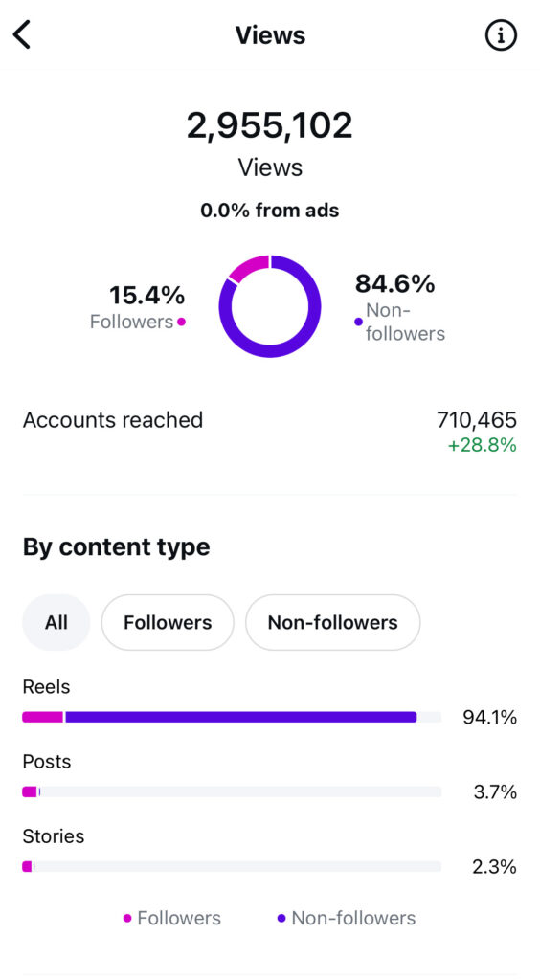Screen dimensions: 540x980
Task: Click the purple Non-followers legend dot at bottom
Action: pos(281,918)
